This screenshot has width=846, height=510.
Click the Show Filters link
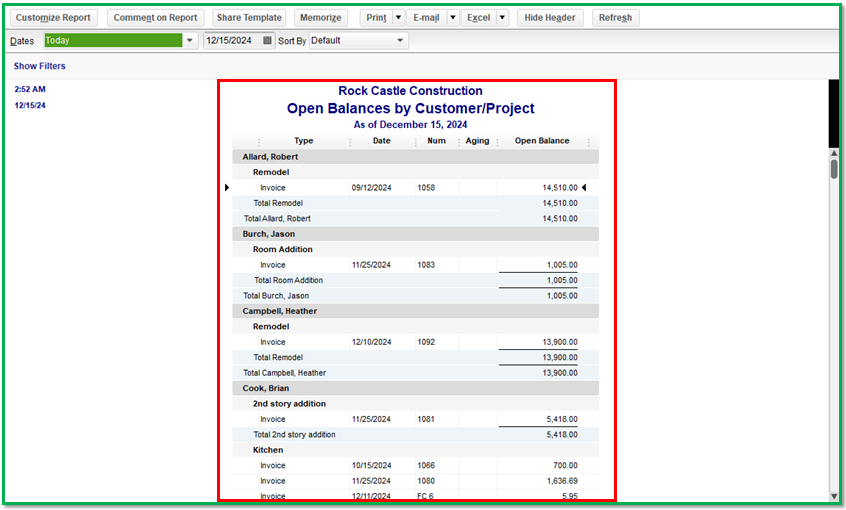click(39, 66)
